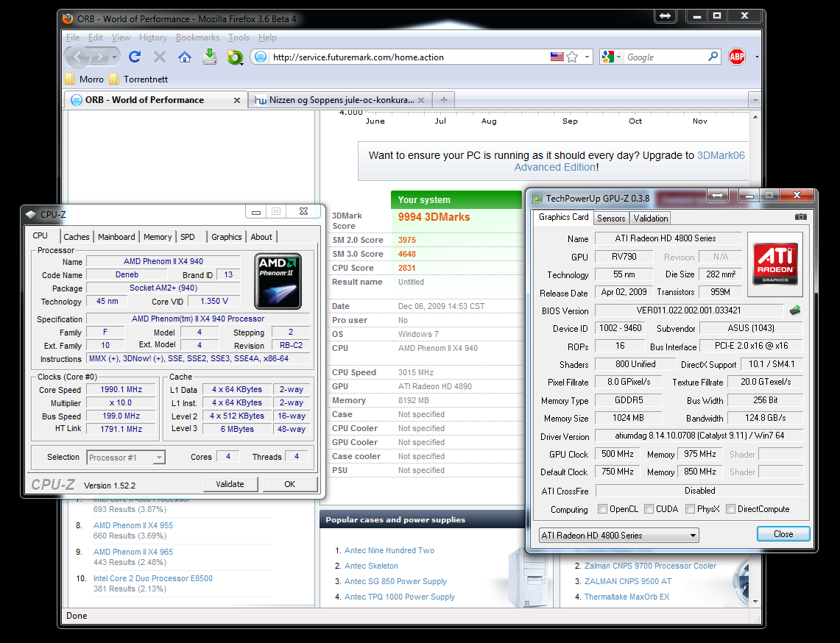Click the OK button in CPU-Z
The height and width of the screenshot is (643, 840).
click(x=289, y=484)
